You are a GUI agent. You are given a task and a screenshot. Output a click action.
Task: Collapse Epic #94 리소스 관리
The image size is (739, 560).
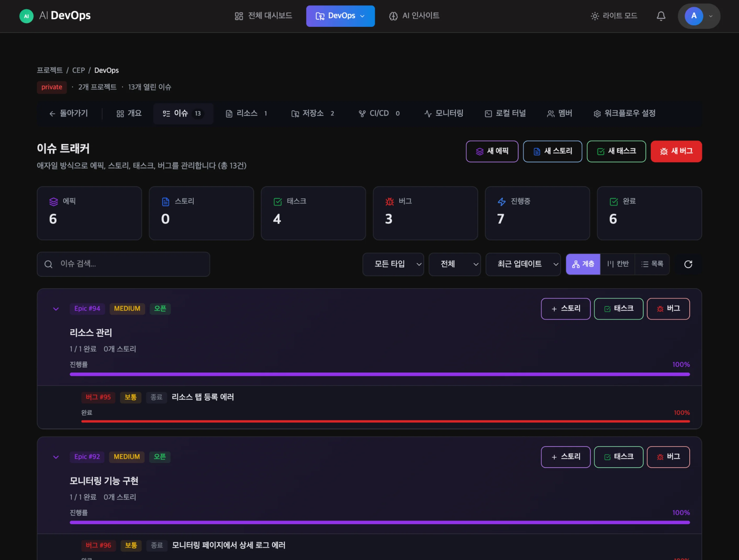56,309
